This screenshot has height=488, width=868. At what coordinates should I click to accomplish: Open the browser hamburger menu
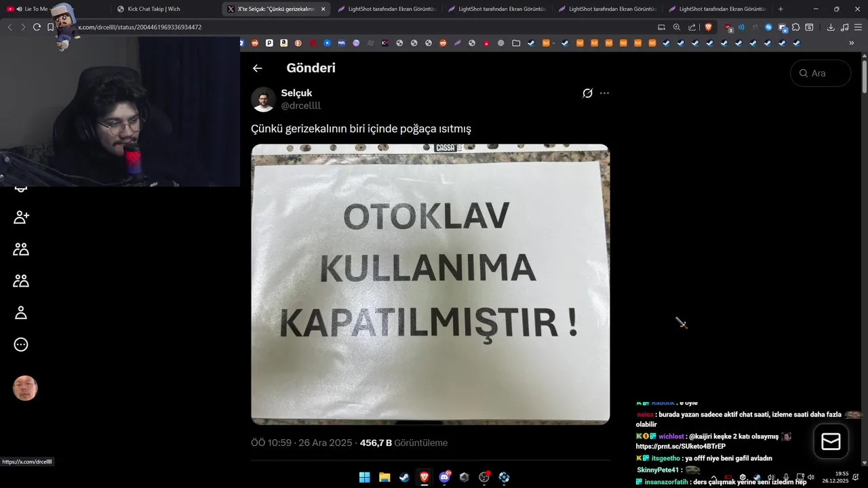(x=858, y=27)
